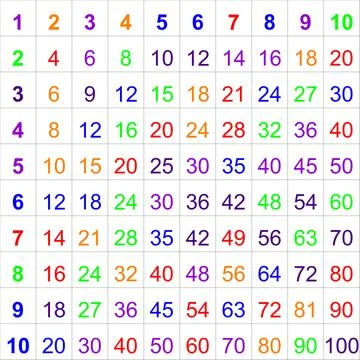
Task: Click the blue 64 cell
Action: tap(270, 274)
